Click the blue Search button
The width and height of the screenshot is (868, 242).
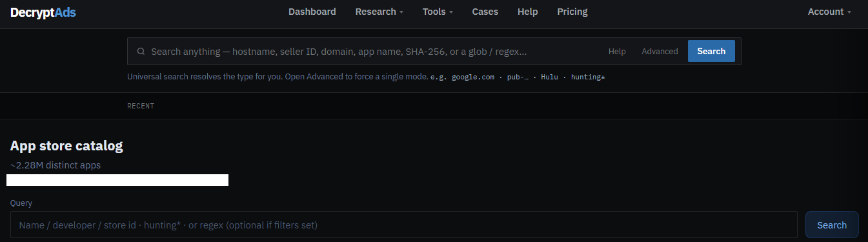(711, 51)
